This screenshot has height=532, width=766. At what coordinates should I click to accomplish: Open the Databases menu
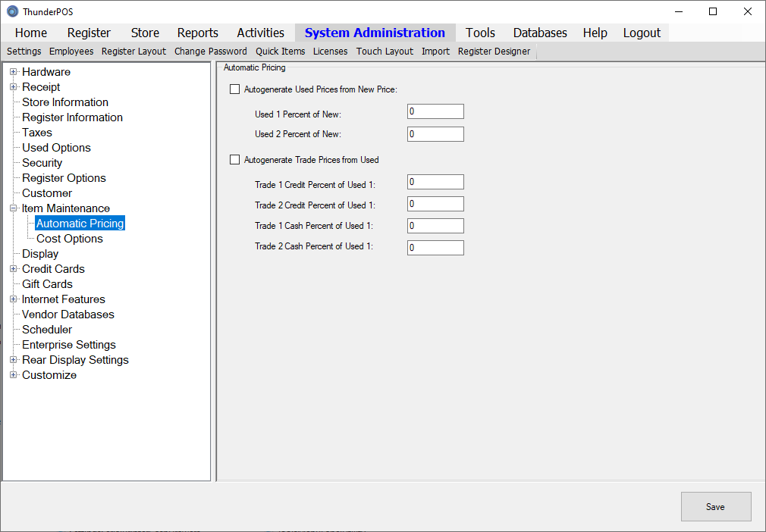pos(540,33)
